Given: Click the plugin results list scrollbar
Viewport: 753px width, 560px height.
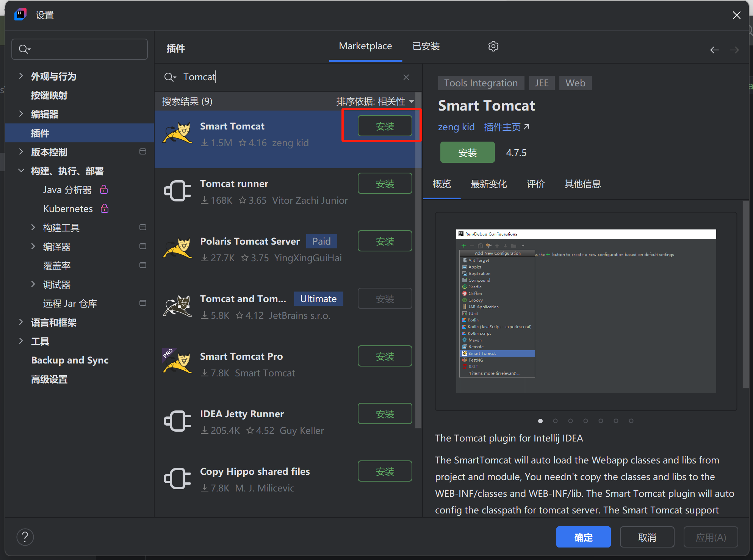Looking at the screenshot, I should (418, 261).
